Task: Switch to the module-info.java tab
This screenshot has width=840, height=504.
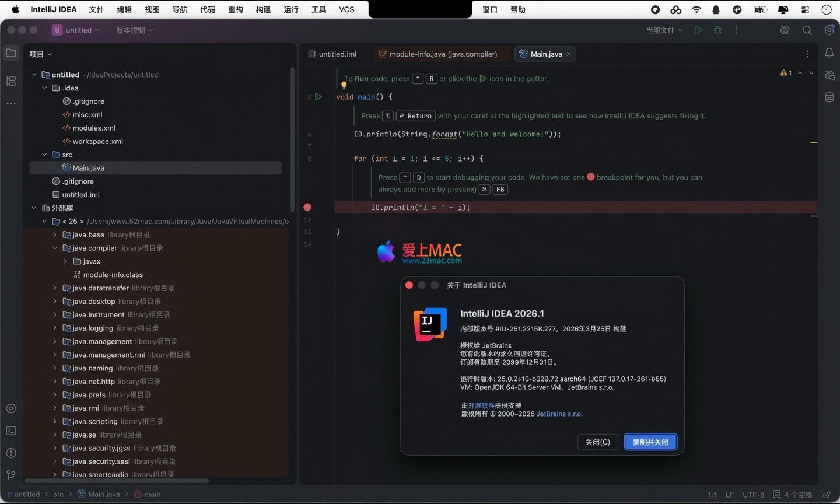Action: [443, 54]
